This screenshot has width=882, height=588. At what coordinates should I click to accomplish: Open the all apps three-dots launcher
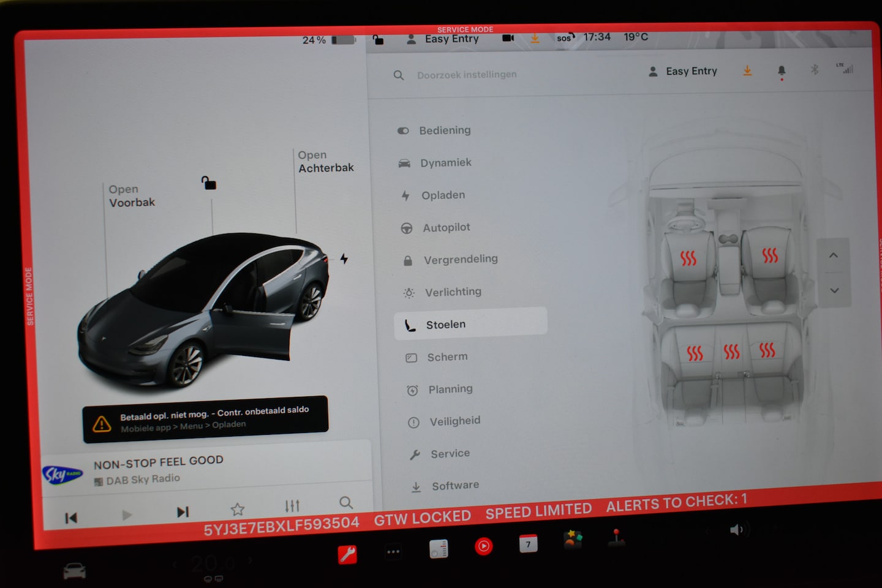click(x=393, y=552)
